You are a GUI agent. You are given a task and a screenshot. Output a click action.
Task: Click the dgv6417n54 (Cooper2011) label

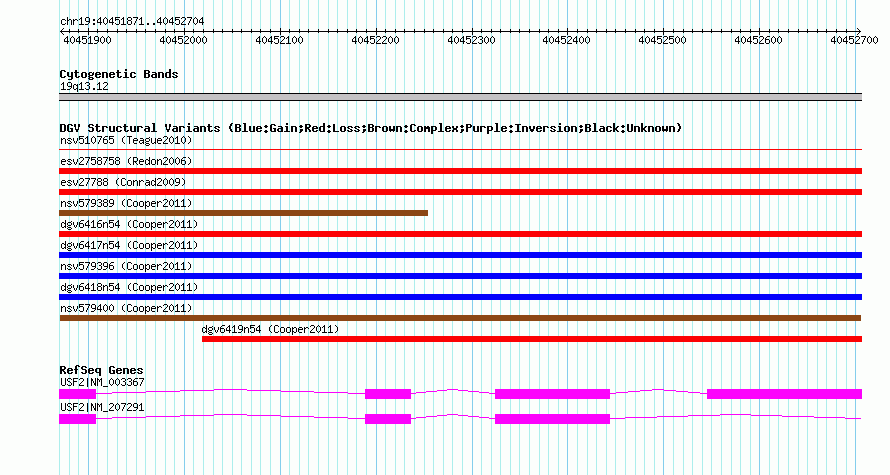click(x=129, y=245)
